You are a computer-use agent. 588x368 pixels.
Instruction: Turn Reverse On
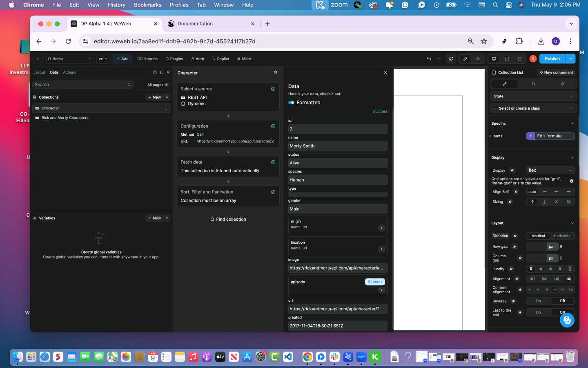[538, 301]
